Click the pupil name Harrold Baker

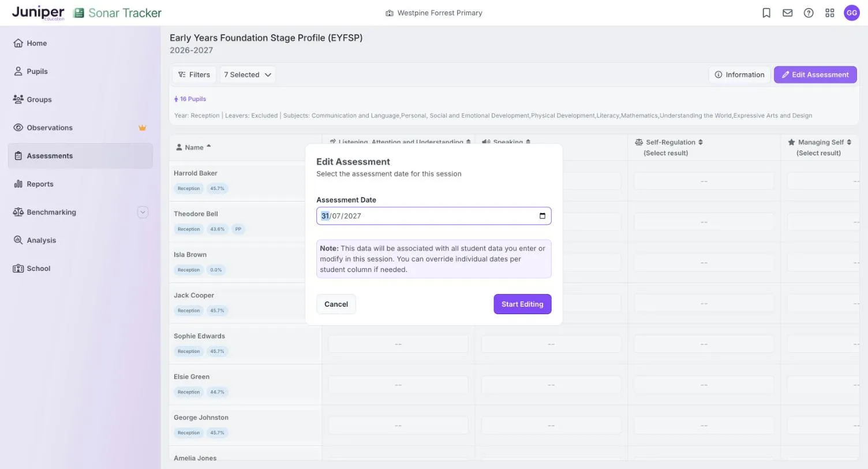coord(196,173)
